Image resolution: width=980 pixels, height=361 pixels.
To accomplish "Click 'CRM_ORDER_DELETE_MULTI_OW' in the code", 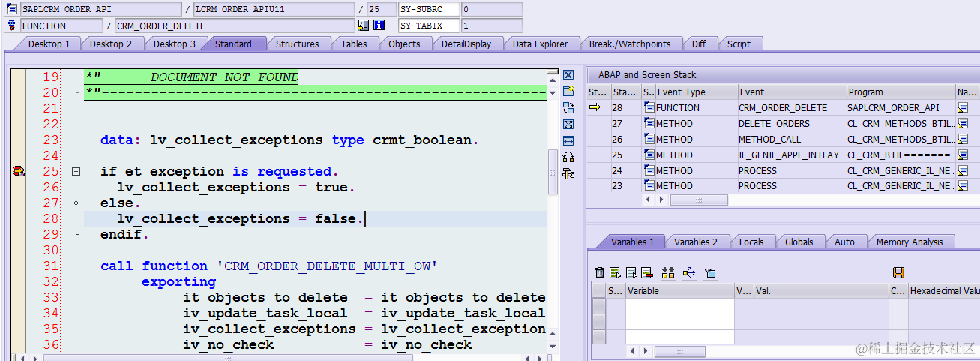I will 326,266.
